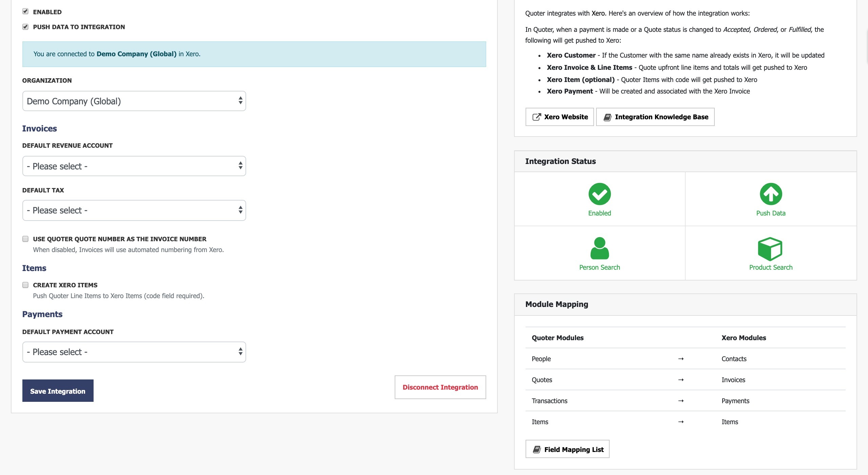Click the Product Search label

771,267
